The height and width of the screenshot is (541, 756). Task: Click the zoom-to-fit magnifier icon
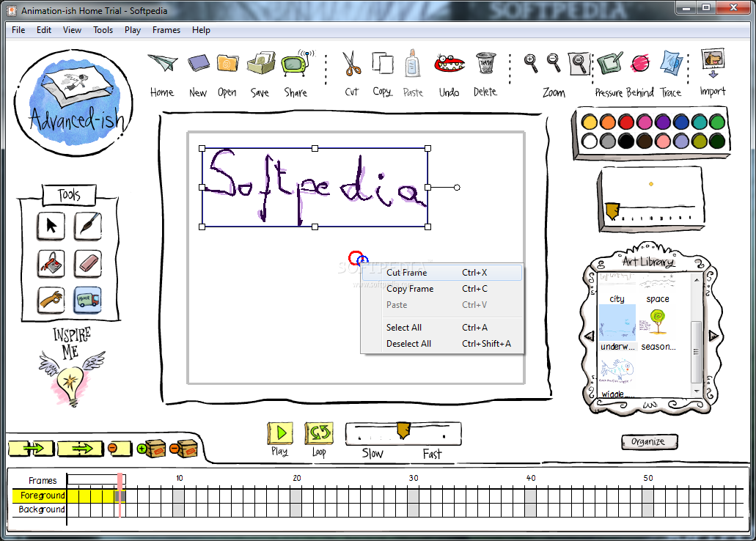pyautogui.click(x=579, y=63)
